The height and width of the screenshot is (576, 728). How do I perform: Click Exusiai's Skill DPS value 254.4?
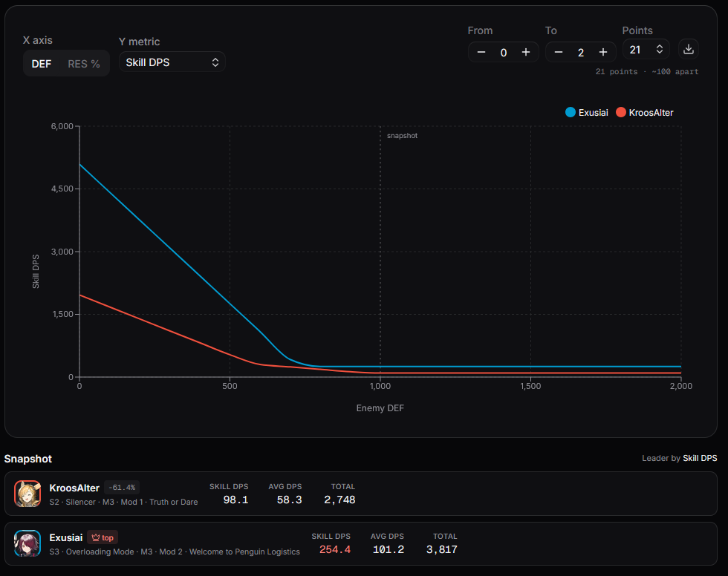(x=335, y=549)
